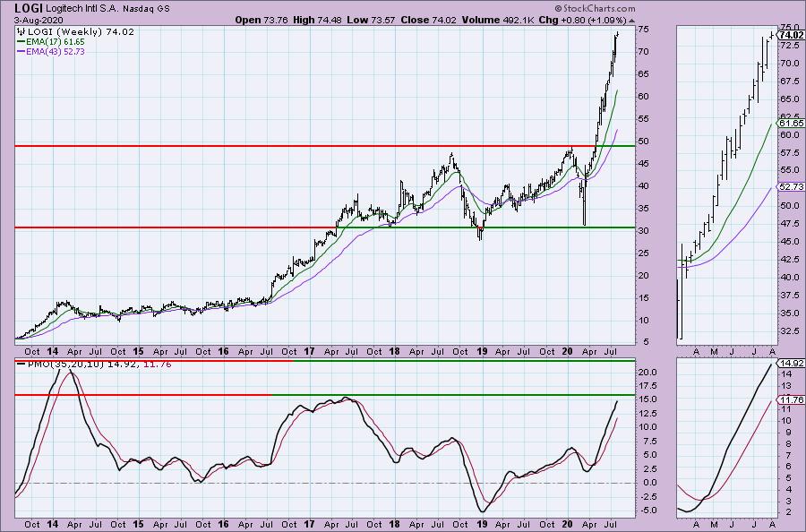Click the purple EMA(43) legend line swatch
This screenshot has height=532, width=806.
(x=21, y=51)
